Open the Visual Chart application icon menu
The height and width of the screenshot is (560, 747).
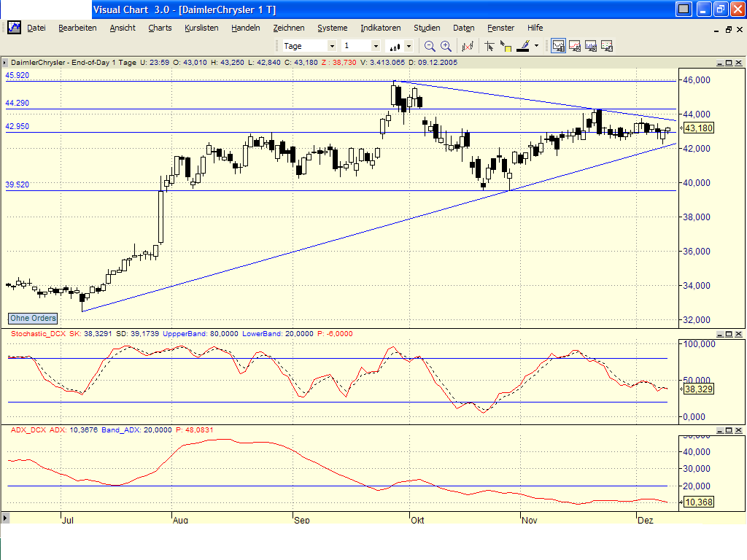pyautogui.click(x=13, y=28)
